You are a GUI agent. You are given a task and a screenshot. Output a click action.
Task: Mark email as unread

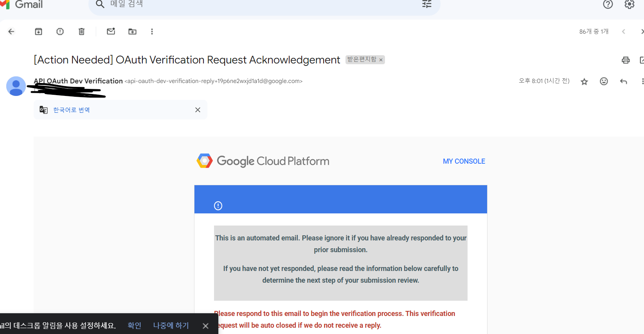[111, 31]
